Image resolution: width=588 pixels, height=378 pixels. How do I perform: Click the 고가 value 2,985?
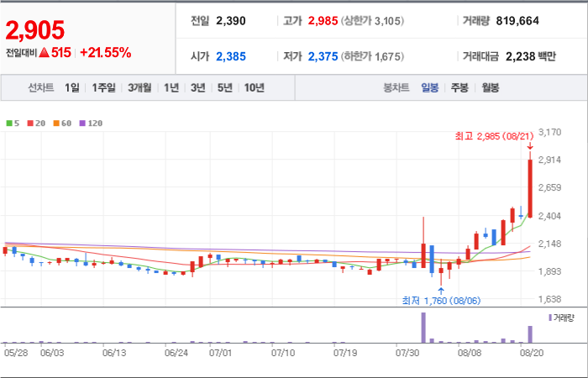(x=323, y=21)
